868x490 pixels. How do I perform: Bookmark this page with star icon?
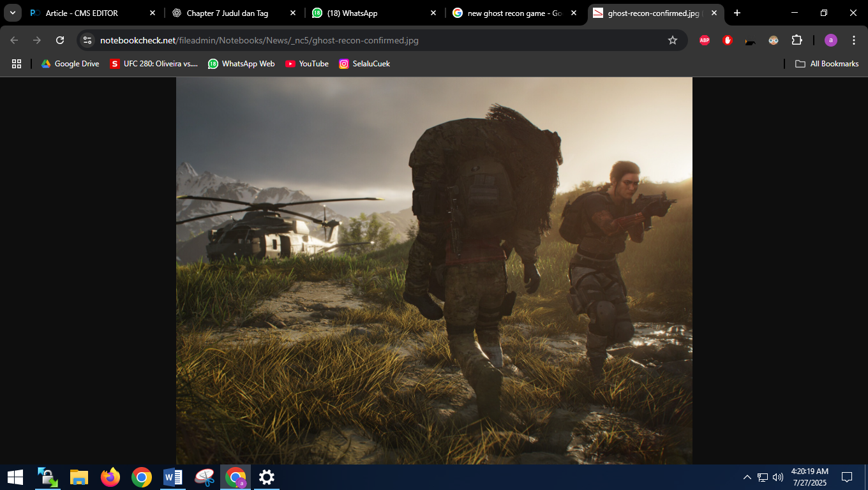[672, 40]
